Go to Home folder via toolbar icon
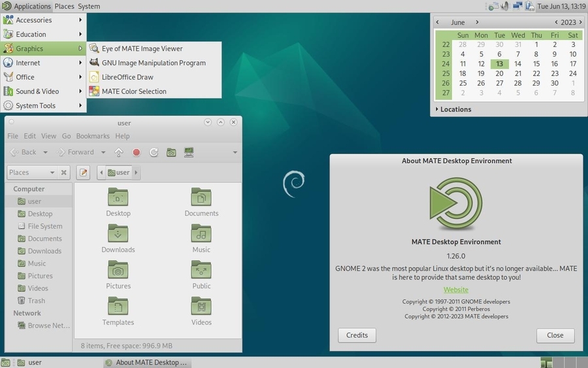588x368 pixels. pos(171,152)
